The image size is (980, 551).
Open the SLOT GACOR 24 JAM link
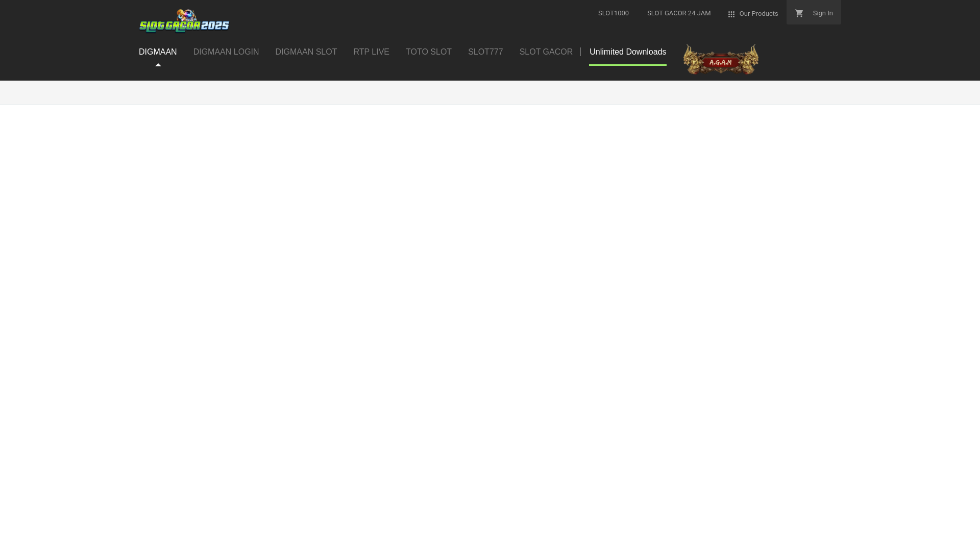coord(678,13)
